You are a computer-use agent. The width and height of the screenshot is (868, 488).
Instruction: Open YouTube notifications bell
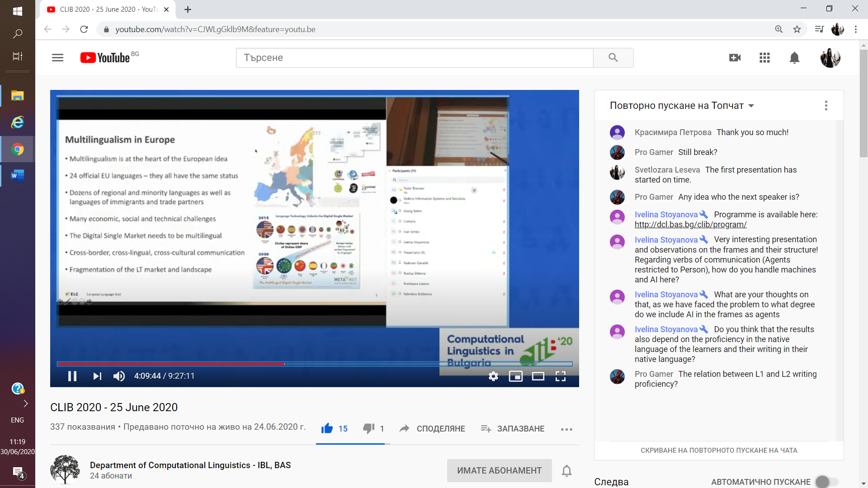pos(794,58)
